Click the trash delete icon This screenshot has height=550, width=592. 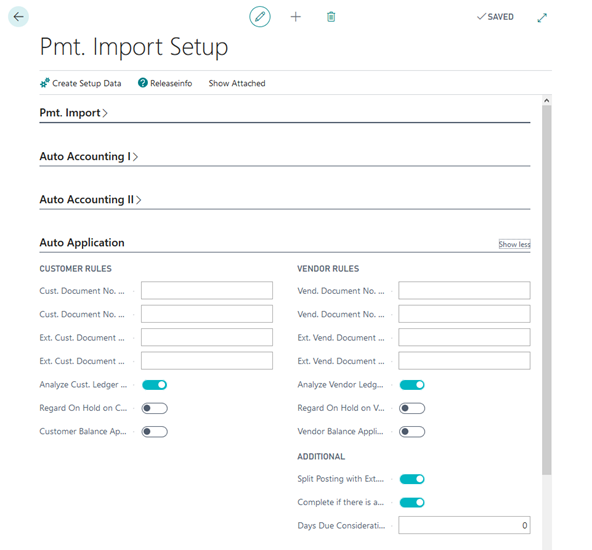click(331, 17)
